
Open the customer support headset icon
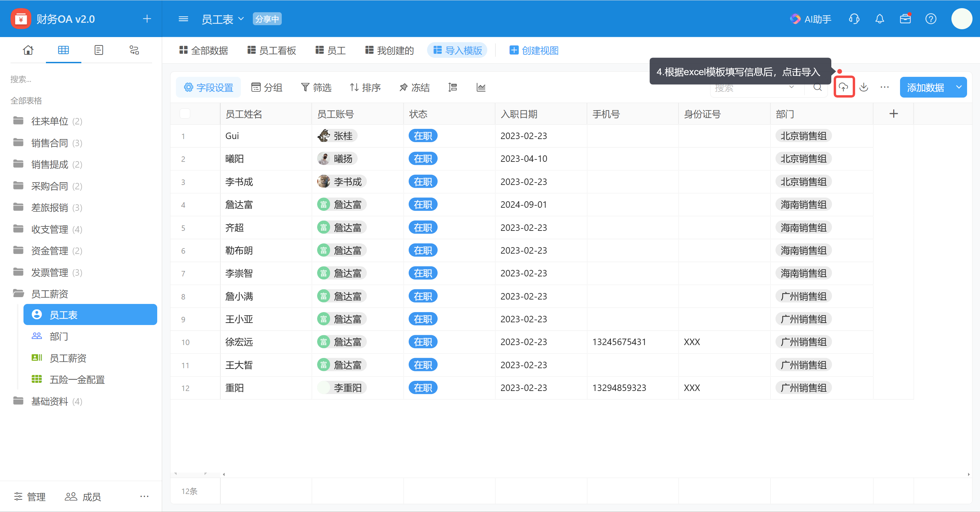[854, 19]
